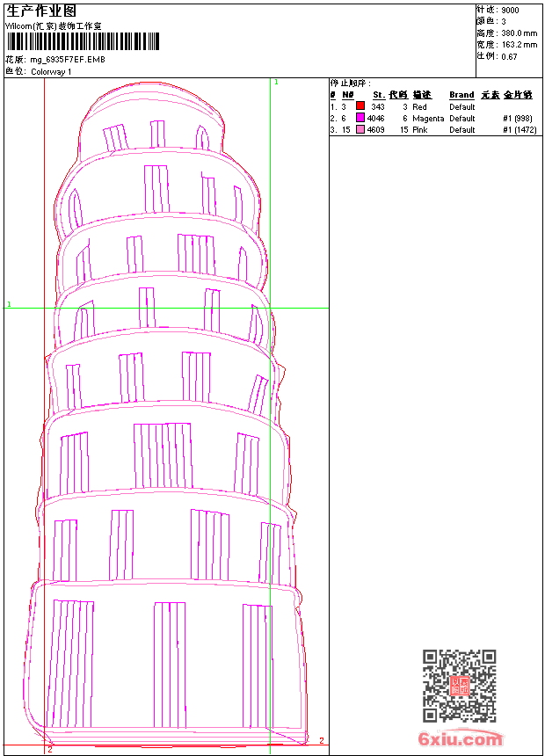
Task: Click the magenta color swatch in row 2
Action: (360, 117)
